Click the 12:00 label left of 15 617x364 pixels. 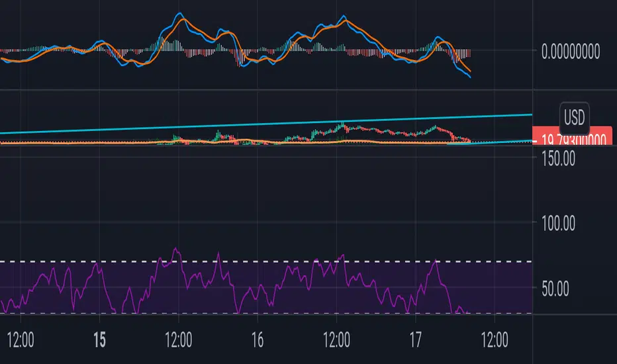coord(21,340)
